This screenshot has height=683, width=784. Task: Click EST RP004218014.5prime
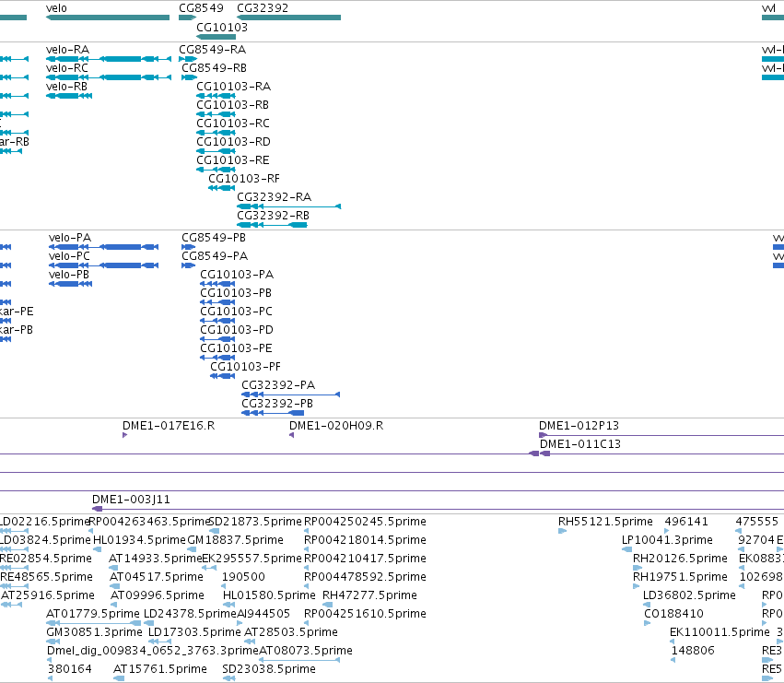click(x=306, y=549)
